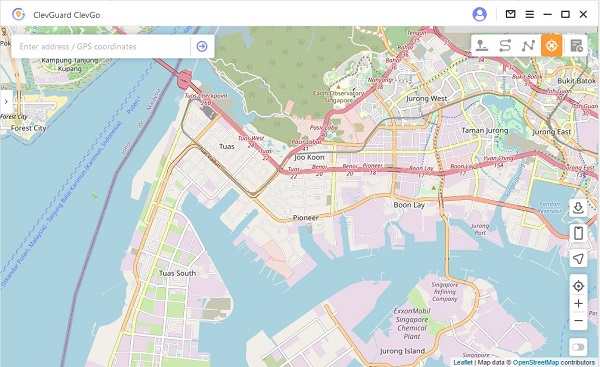Viewport: 600px width, 367px height.
Task: Zoom out the map with minus
Action: (x=578, y=321)
